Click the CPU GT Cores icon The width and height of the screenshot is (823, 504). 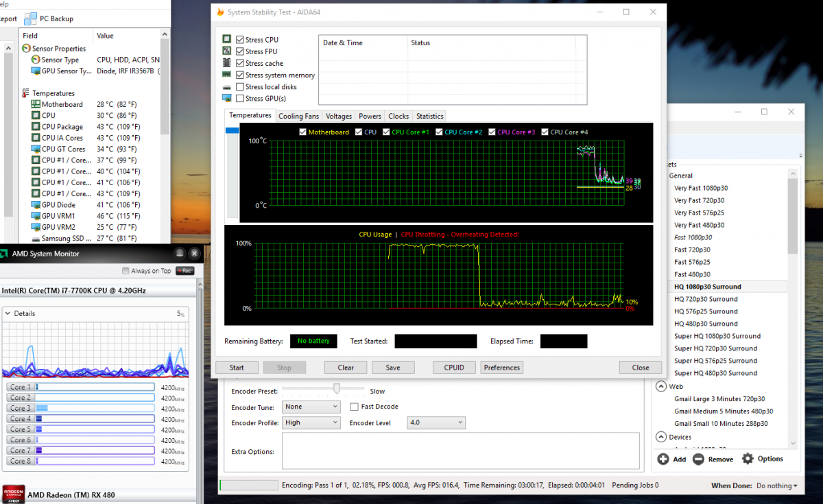36,149
